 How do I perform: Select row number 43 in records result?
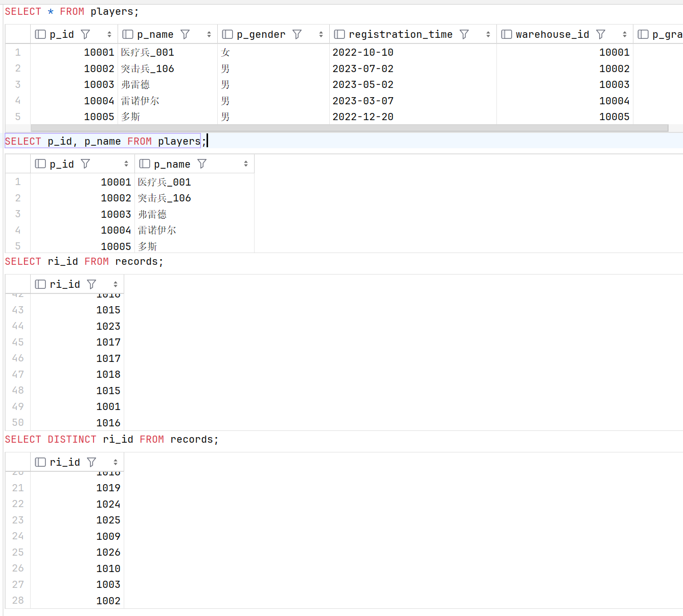click(18, 310)
